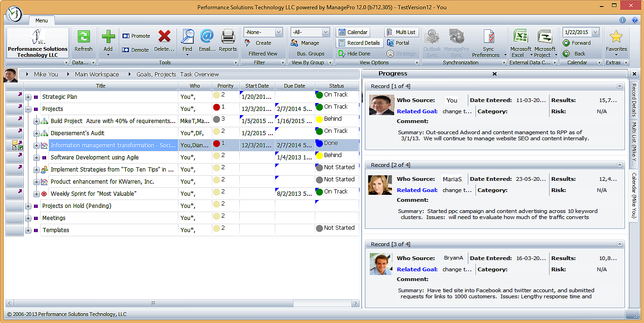Switch to Calendar (Mike You) side tab
The image size is (644, 323).
[x=634, y=195]
